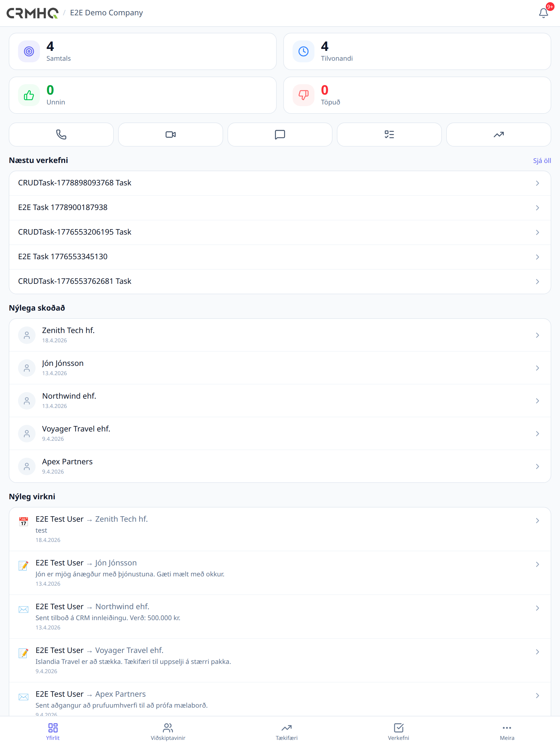Open the Unnin stat card
Image resolution: width=560 pixels, height=747 pixels.
coord(142,95)
